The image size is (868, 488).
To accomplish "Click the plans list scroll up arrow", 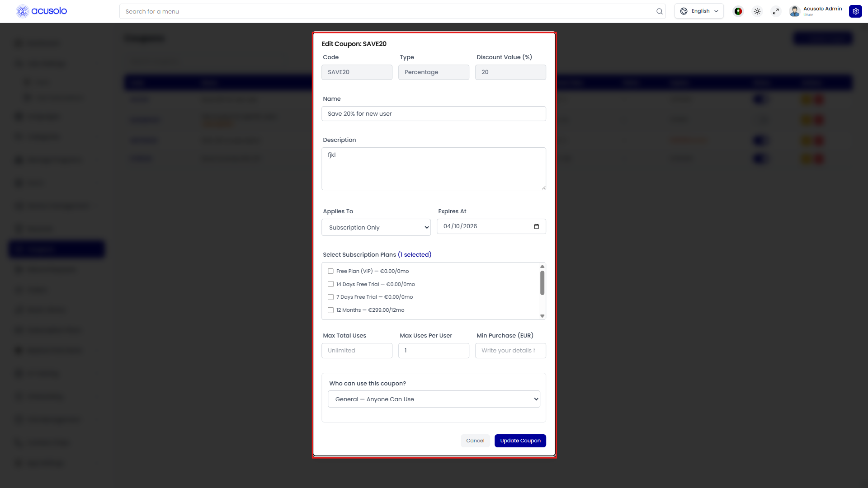I will pyautogui.click(x=542, y=266).
